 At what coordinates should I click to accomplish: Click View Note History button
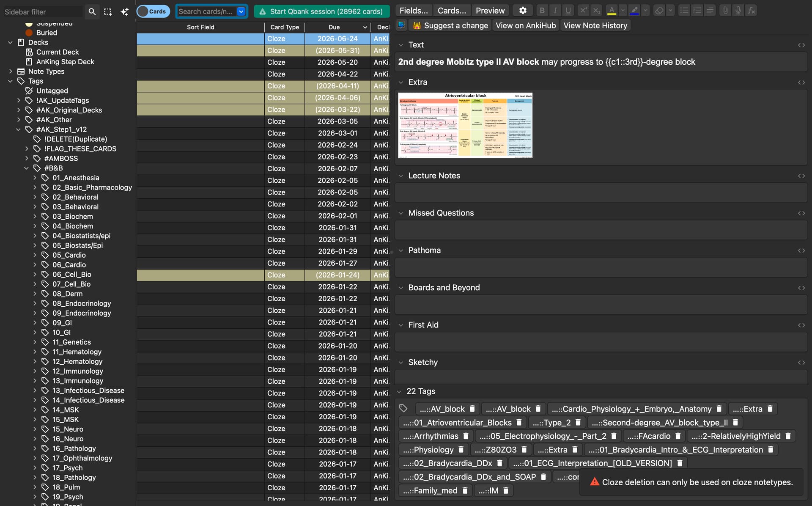pyautogui.click(x=595, y=25)
